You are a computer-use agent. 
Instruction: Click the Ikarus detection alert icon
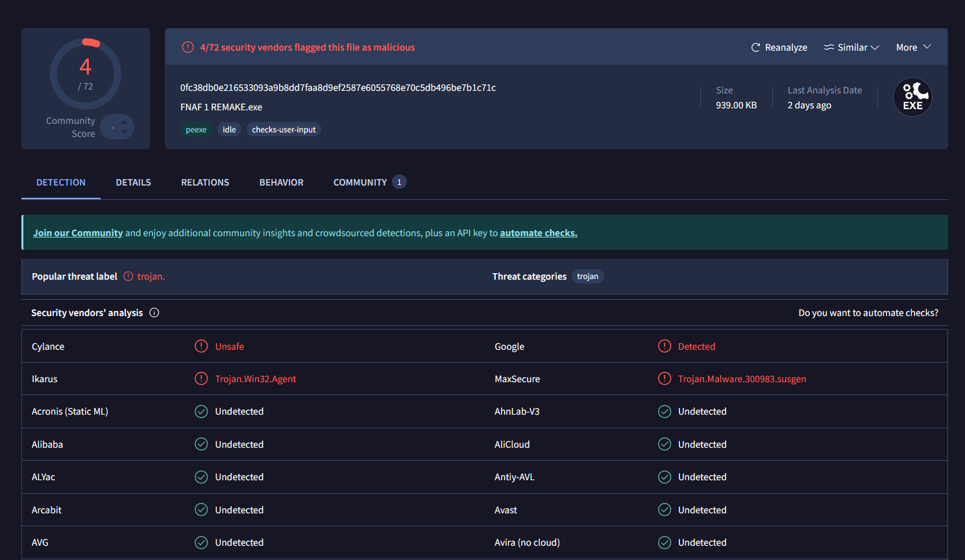coord(201,378)
